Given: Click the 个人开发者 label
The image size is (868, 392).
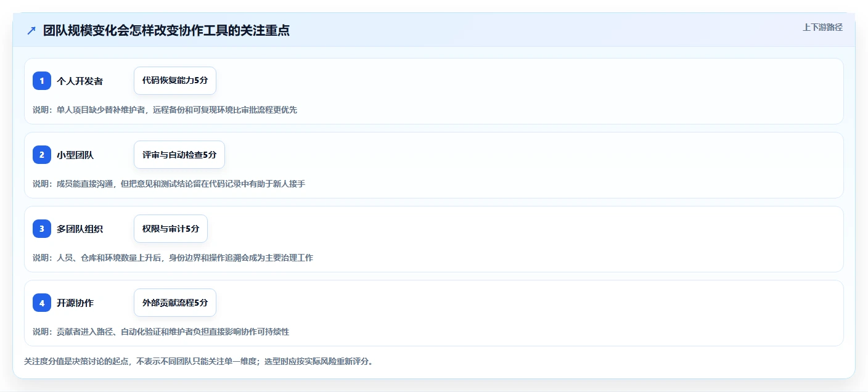Looking at the screenshot, I should [x=80, y=81].
